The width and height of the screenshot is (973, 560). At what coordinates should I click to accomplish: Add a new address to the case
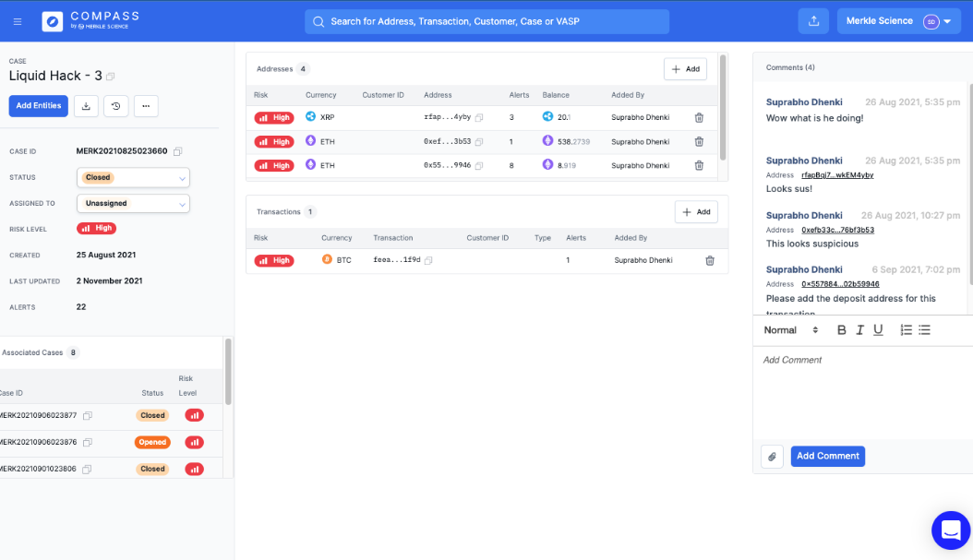[x=685, y=69]
